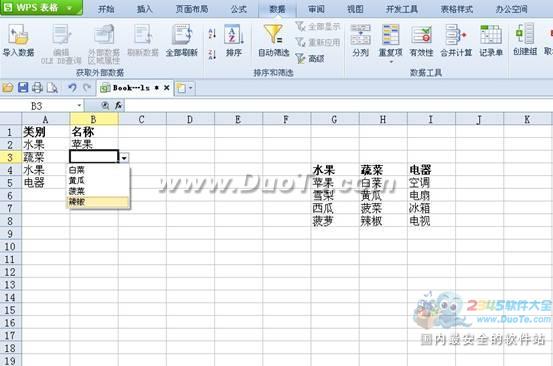Select column G header
Screen dimensions: 553x366
click(x=335, y=119)
